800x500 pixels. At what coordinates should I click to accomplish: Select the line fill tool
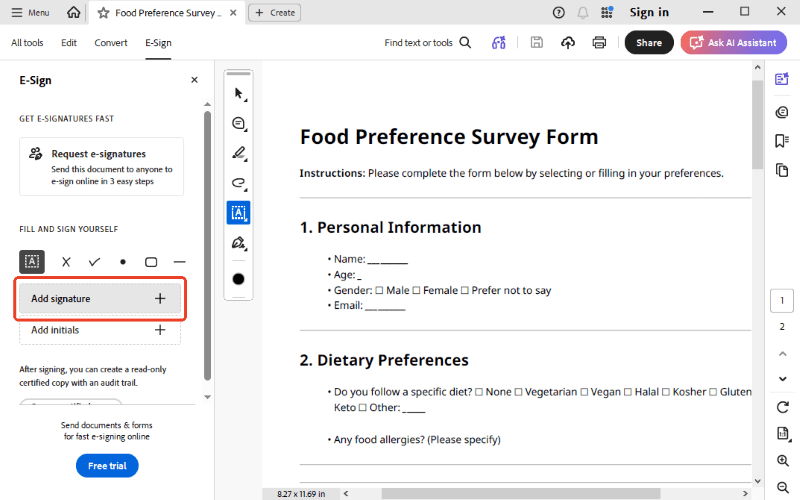click(x=180, y=262)
